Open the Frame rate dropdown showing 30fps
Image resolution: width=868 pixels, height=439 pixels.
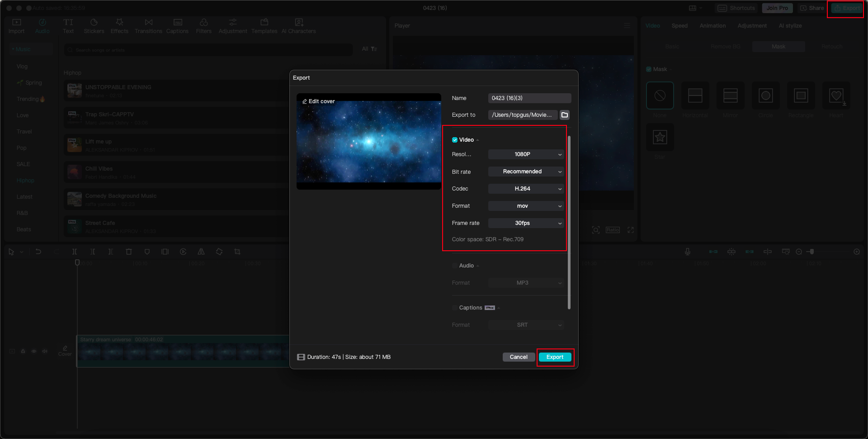[526, 223]
